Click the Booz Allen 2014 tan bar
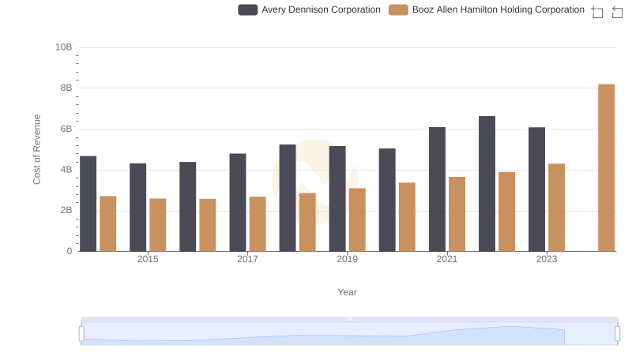The width and height of the screenshot is (632, 364). click(108, 224)
